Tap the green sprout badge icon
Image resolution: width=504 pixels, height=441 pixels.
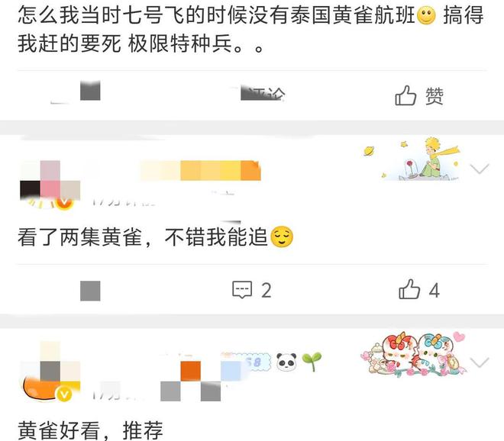coord(312,362)
